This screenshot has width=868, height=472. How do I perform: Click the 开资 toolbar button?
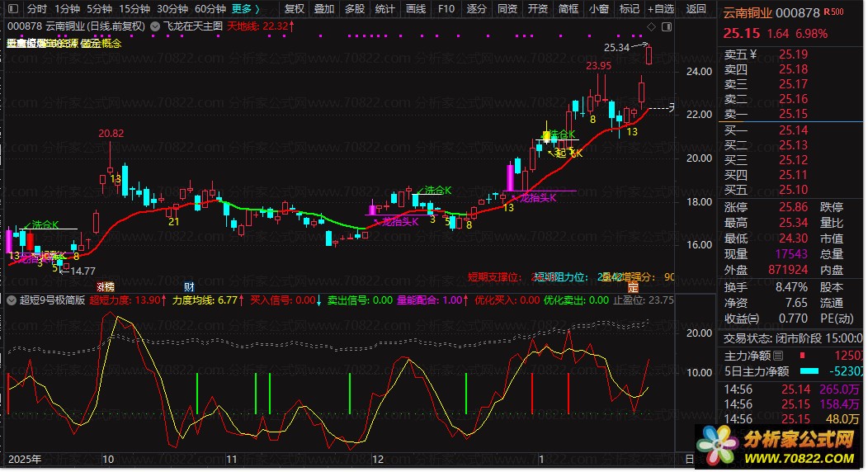pos(537,9)
